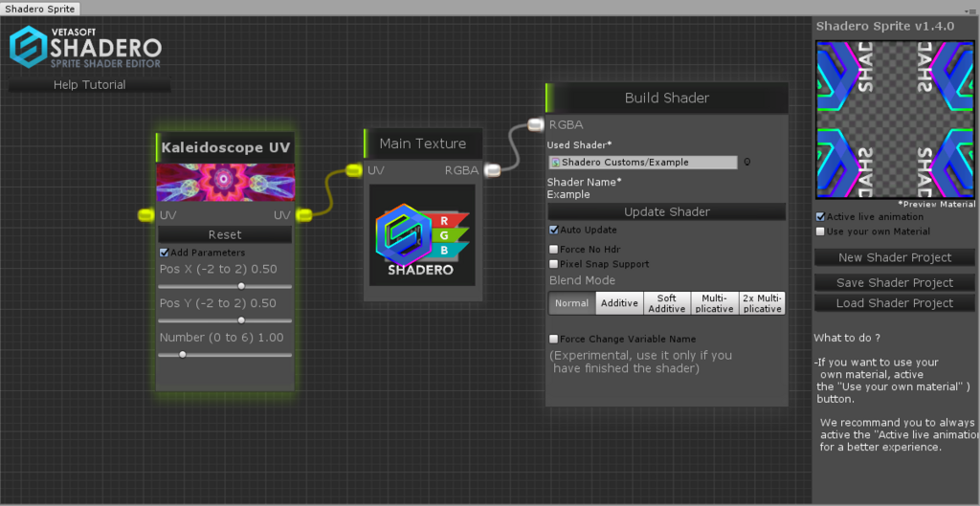Screen dimensions: 980x506
Task: Click the Kaleidoscope UV node title
Action: pyautogui.click(x=225, y=148)
